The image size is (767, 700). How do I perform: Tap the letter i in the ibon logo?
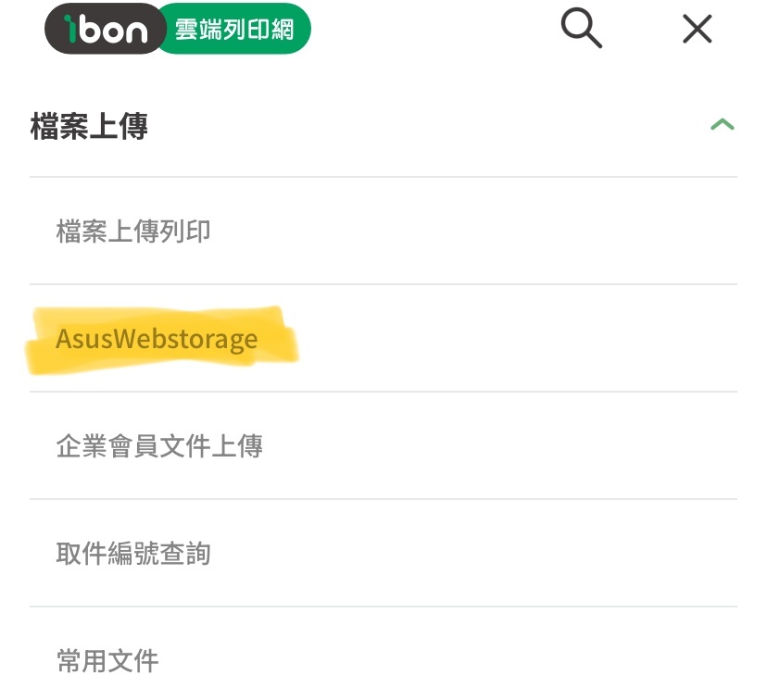71,29
